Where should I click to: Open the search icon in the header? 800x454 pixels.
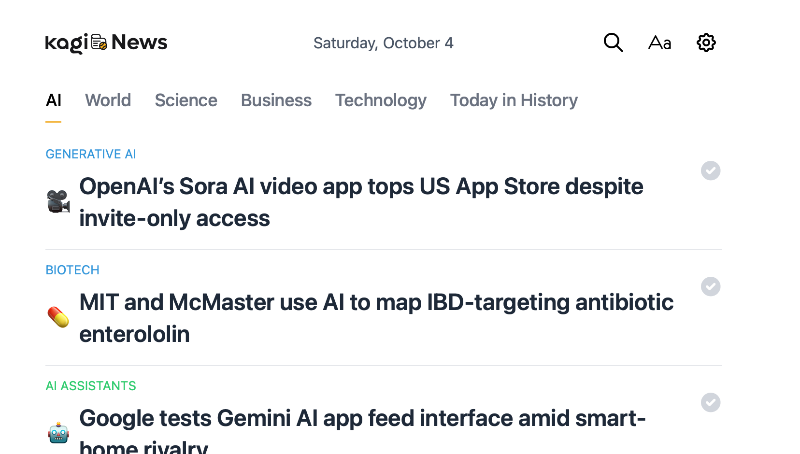point(613,43)
